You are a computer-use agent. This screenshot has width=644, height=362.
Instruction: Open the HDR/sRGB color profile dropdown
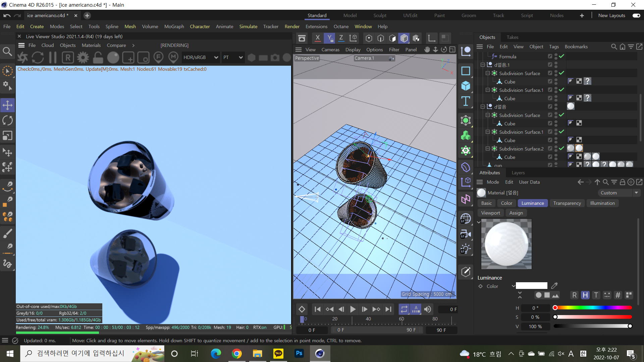click(200, 57)
